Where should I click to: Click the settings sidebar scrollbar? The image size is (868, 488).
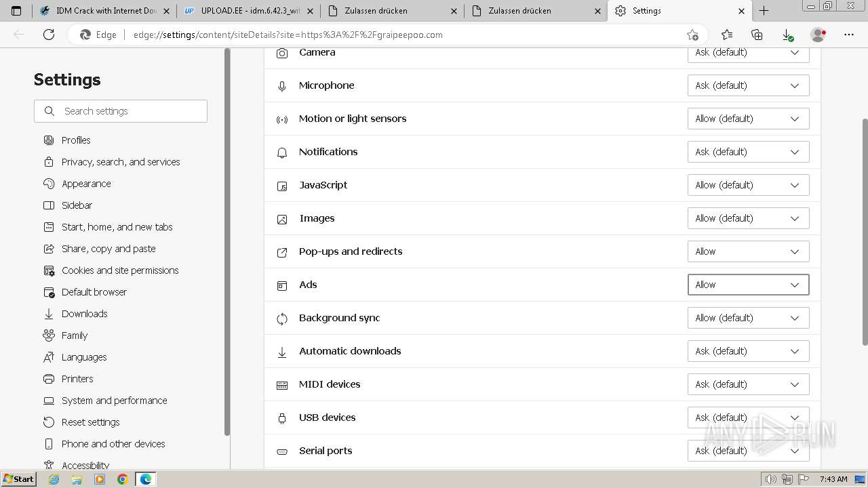coord(227,242)
